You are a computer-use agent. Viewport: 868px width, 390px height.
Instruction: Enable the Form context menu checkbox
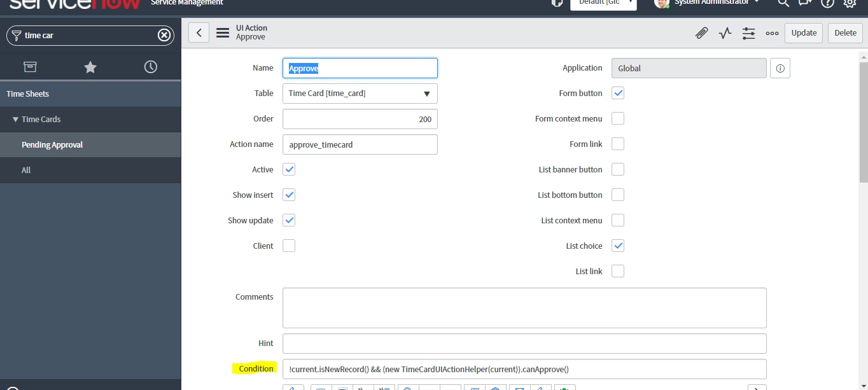coord(618,118)
